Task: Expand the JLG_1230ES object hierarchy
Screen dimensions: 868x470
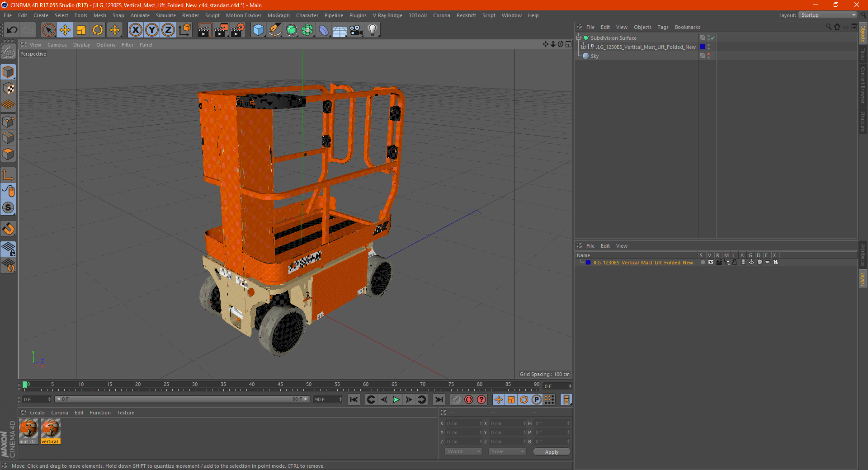Action: point(583,47)
